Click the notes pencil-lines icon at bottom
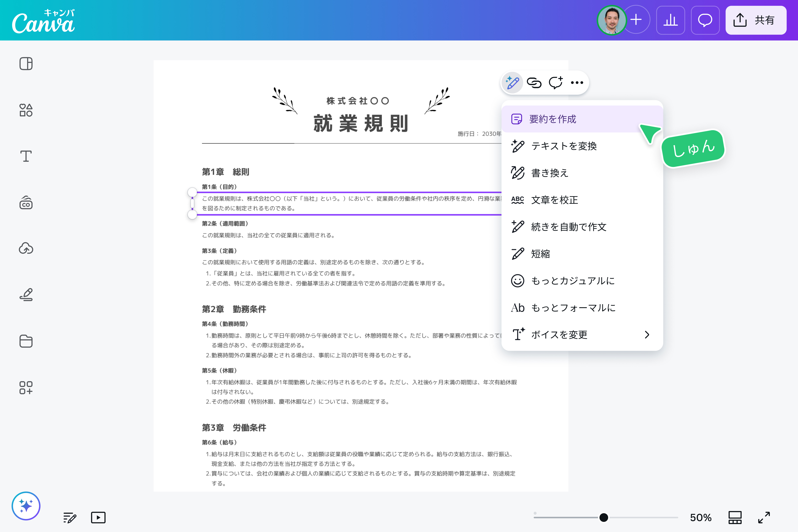Screen dimensions: 798x532 coord(69,518)
